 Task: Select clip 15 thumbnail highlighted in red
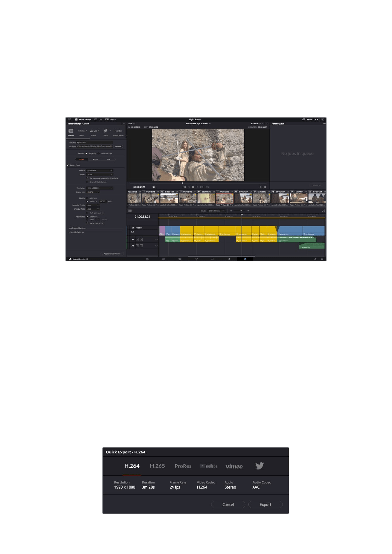(225, 198)
